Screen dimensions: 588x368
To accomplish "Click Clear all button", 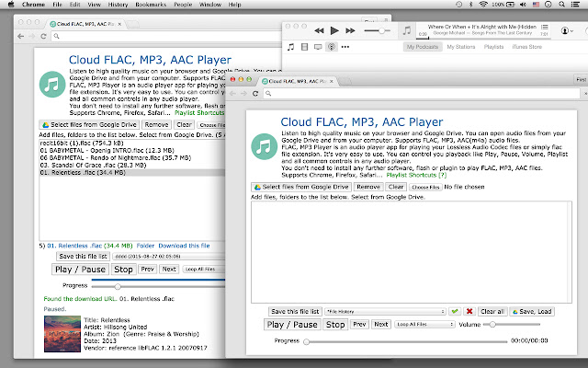I will [492, 312].
